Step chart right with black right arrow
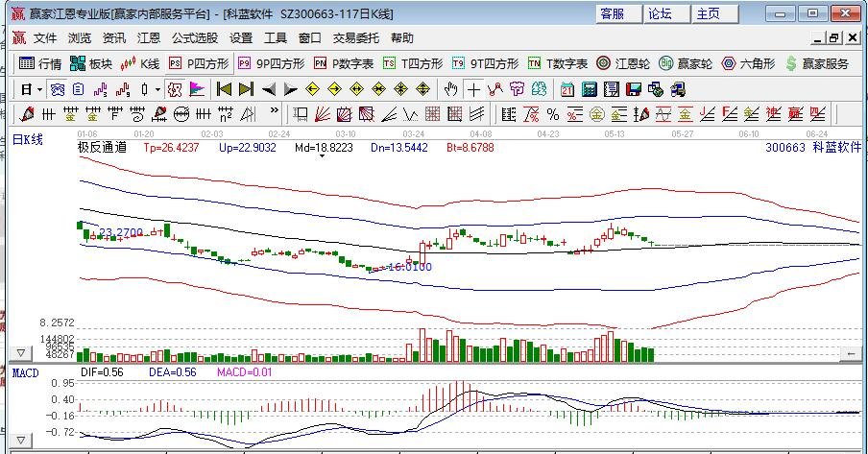The height and width of the screenshot is (454, 868). pyautogui.click(x=291, y=89)
